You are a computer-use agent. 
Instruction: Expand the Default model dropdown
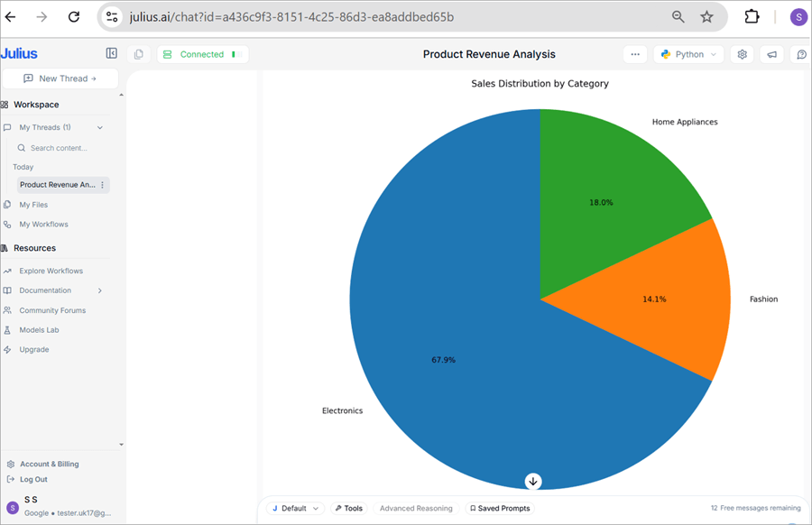coord(295,508)
